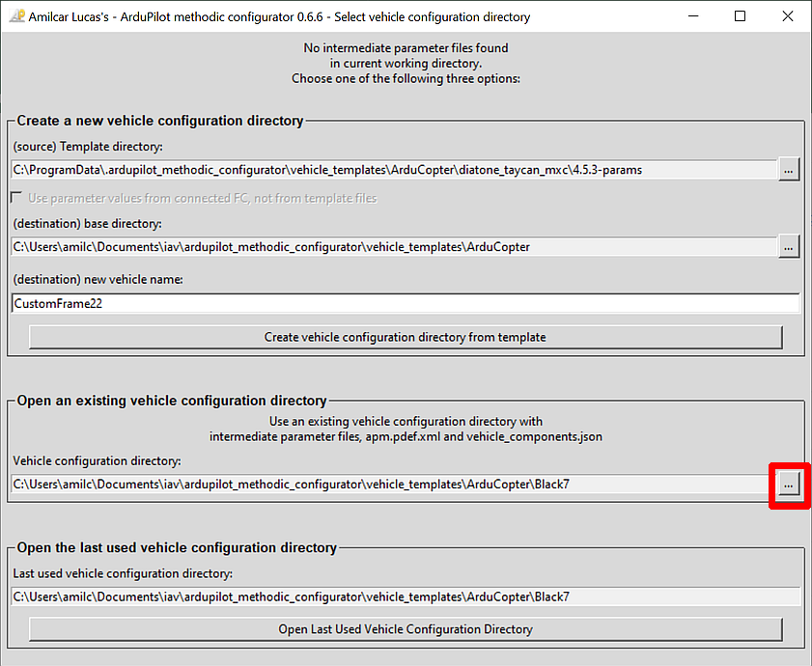Browse for the destination base directory
Image resolution: width=812 pixels, height=666 pixels.
coord(789,247)
